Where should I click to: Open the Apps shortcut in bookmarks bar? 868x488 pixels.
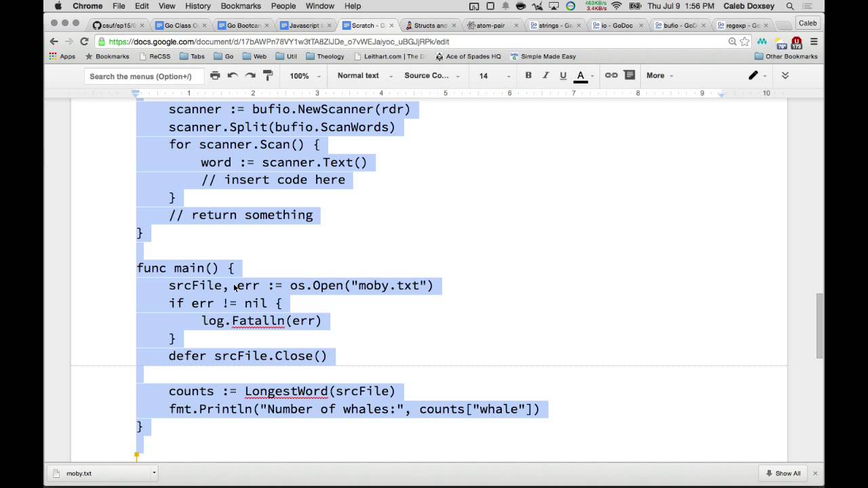[x=62, y=56]
